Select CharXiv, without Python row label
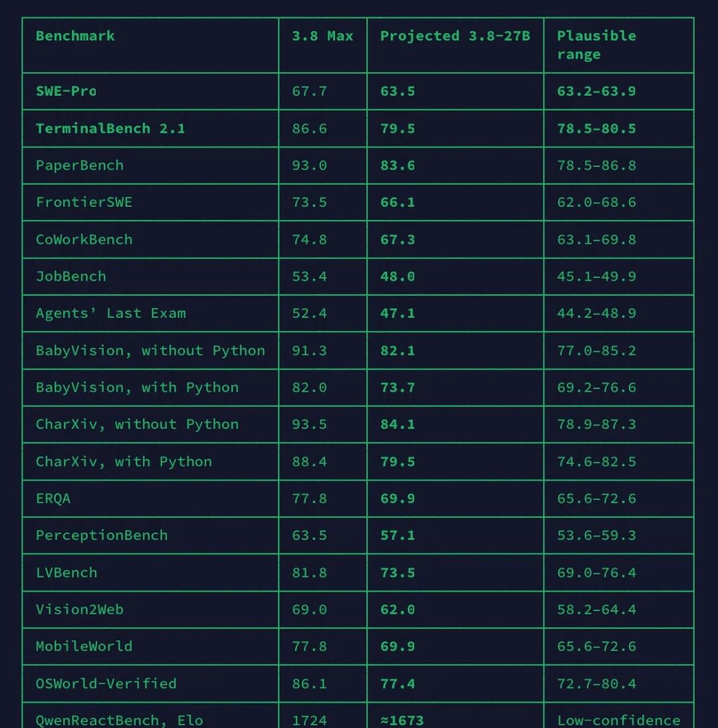The width and height of the screenshot is (718, 728). [138, 424]
